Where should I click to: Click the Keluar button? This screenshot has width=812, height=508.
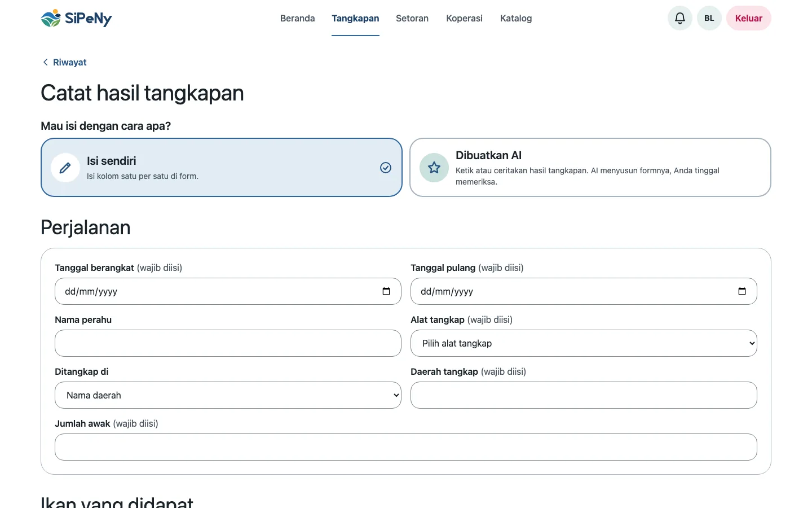(749, 18)
